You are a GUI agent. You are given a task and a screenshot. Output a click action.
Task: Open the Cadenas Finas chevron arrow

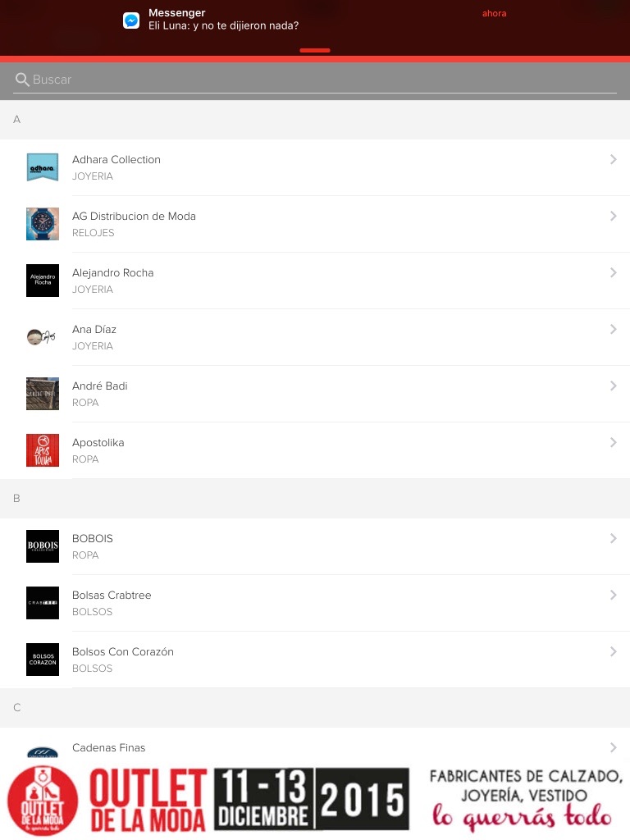(x=613, y=747)
